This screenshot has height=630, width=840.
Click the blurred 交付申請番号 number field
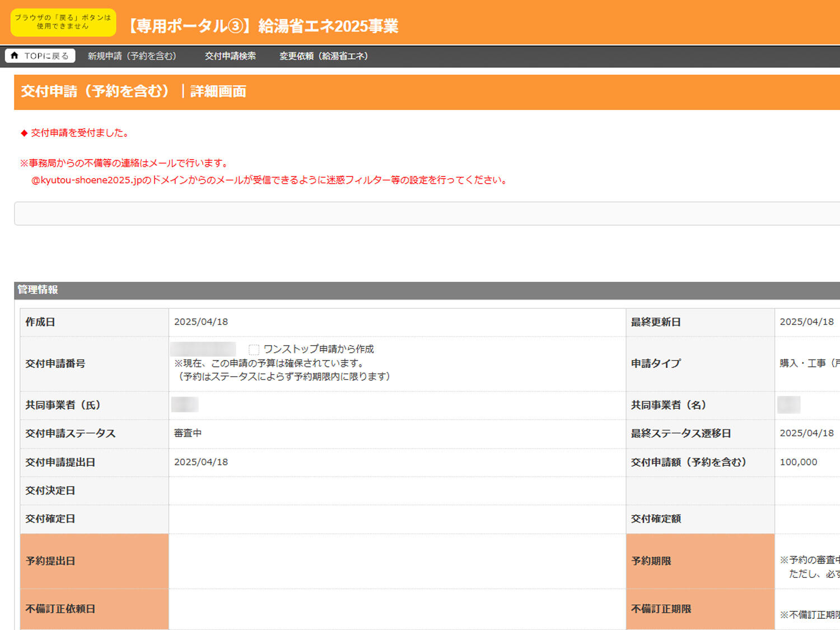[x=203, y=349]
